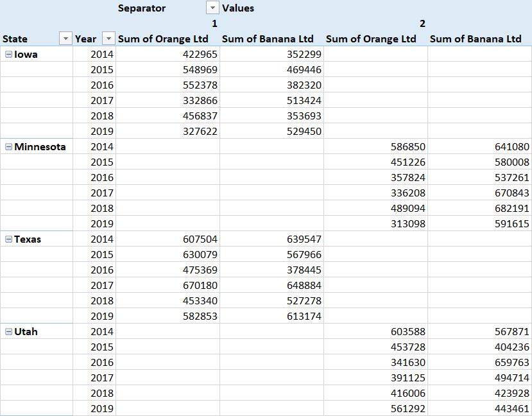Click cell with value 341630
This screenshot has height=416, width=532.
coord(375,362)
